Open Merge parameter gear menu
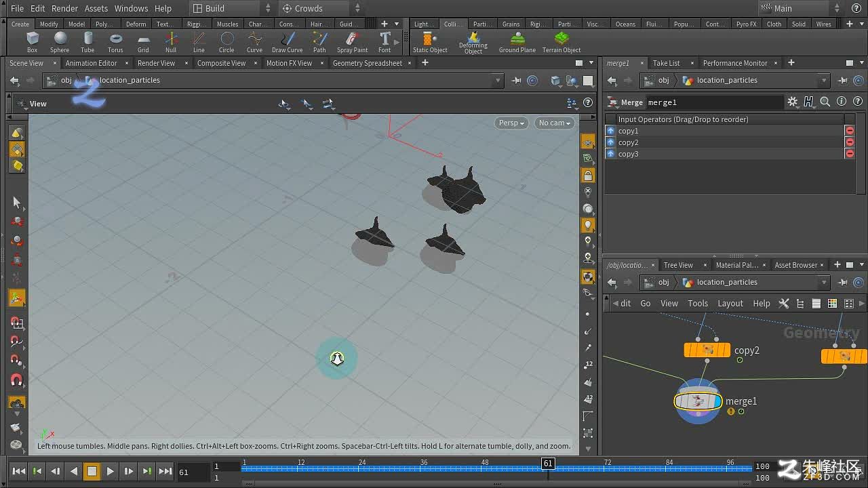Screen dimensions: 868x488 coord(792,102)
